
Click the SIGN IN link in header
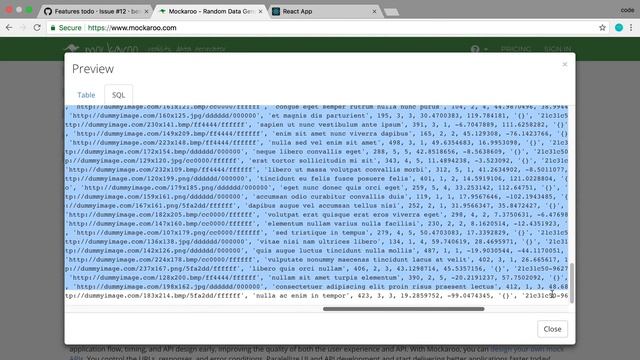[x=558, y=49]
